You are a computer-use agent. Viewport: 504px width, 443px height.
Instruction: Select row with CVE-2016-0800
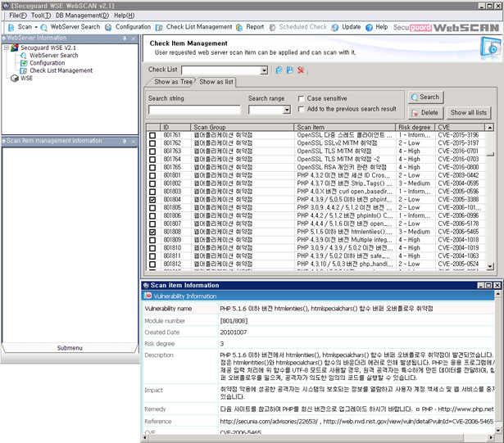click(316, 167)
